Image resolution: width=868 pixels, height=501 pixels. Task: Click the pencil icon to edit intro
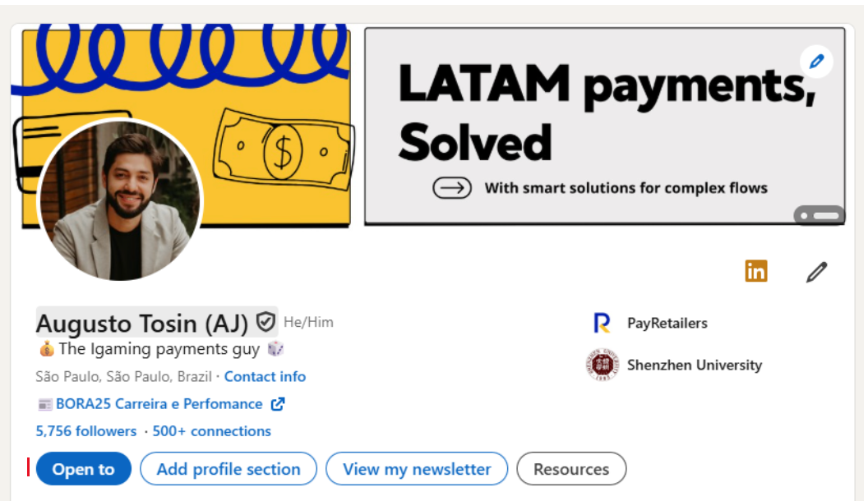point(816,272)
